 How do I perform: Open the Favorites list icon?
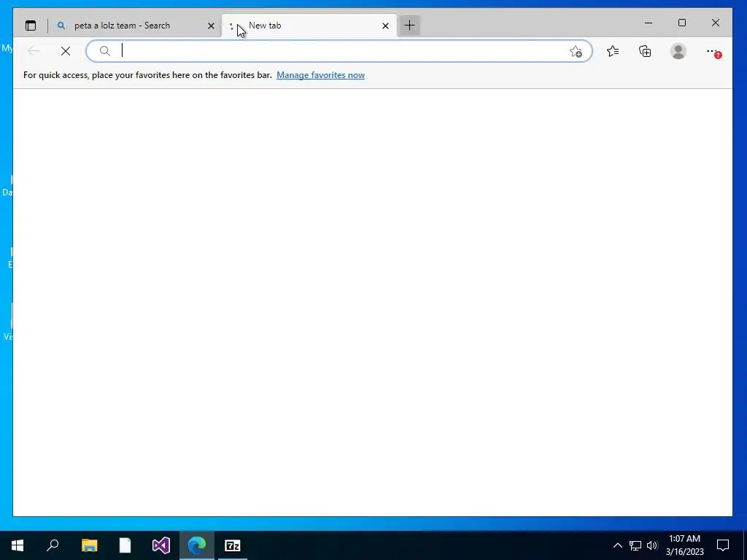613,51
